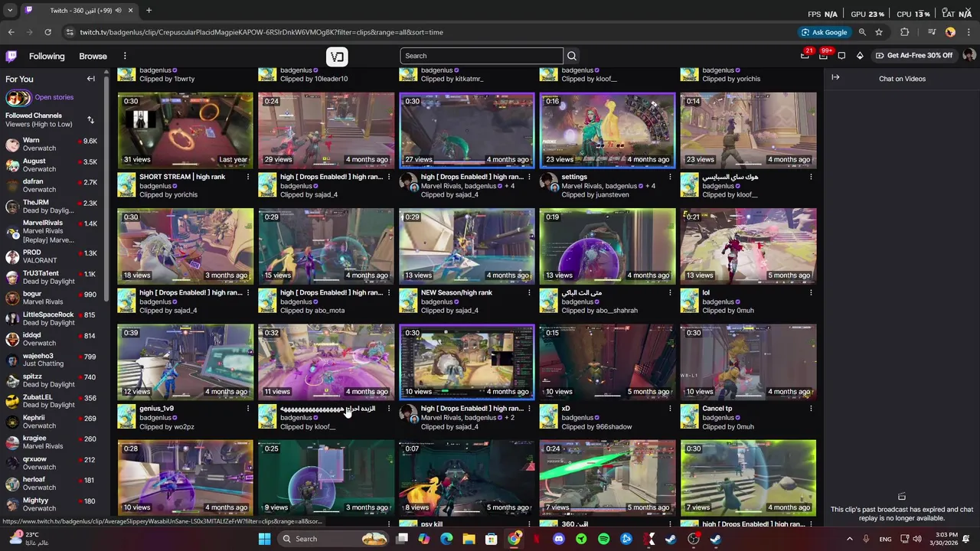Show hidden system tray icons
This screenshot has width=980, height=551.
(x=849, y=539)
